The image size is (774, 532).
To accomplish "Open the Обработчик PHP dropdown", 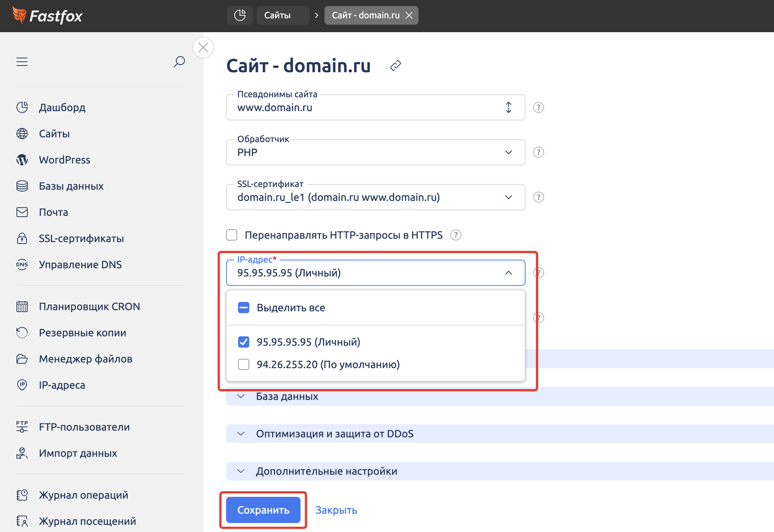I will click(x=375, y=152).
